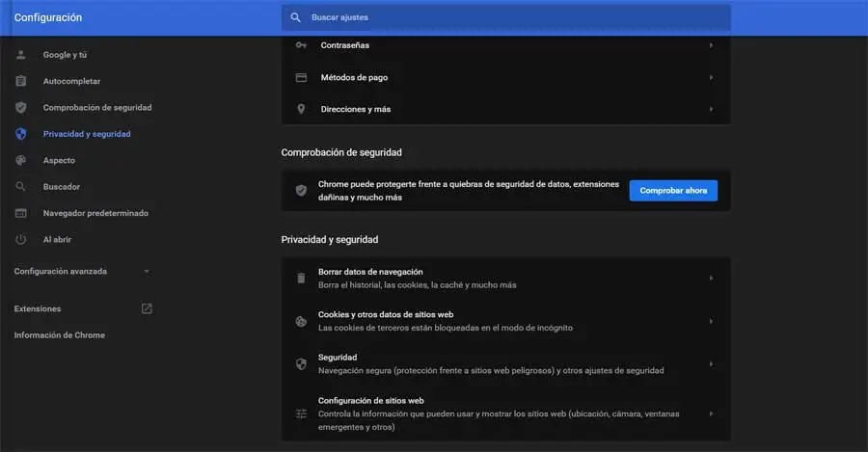Open Contraseñas using its right chevron
The width and height of the screenshot is (868, 452).
(x=711, y=45)
